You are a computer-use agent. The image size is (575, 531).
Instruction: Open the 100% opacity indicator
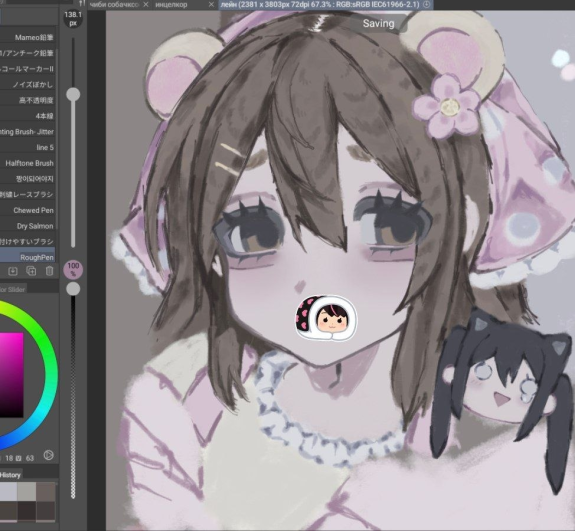(x=73, y=270)
